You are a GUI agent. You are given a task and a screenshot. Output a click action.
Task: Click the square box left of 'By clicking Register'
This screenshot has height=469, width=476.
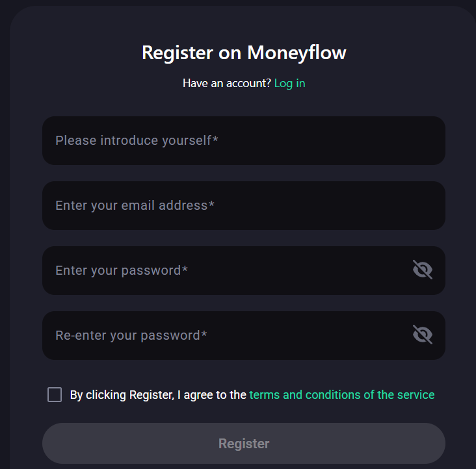click(55, 394)
